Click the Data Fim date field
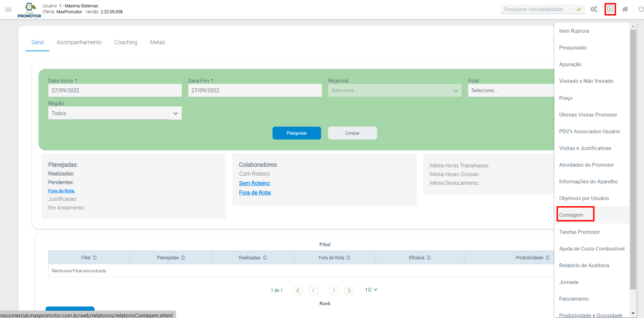Image resolution: width=644 pixels, height=318 pixels. pos(255,90)
